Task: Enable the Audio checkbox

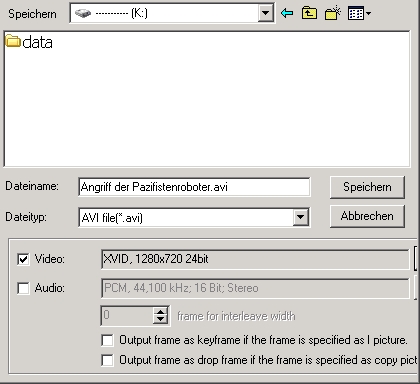Action: pyautogui.click(x=23, y=288)
